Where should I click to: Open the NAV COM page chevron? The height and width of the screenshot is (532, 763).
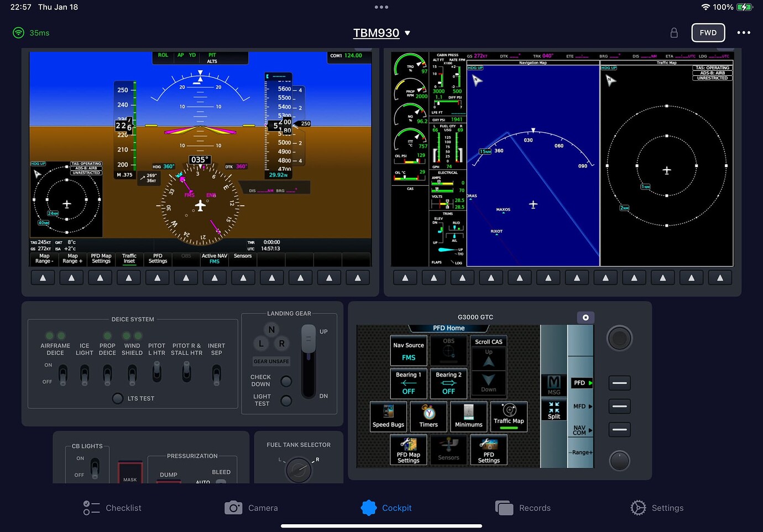point(581,430)
